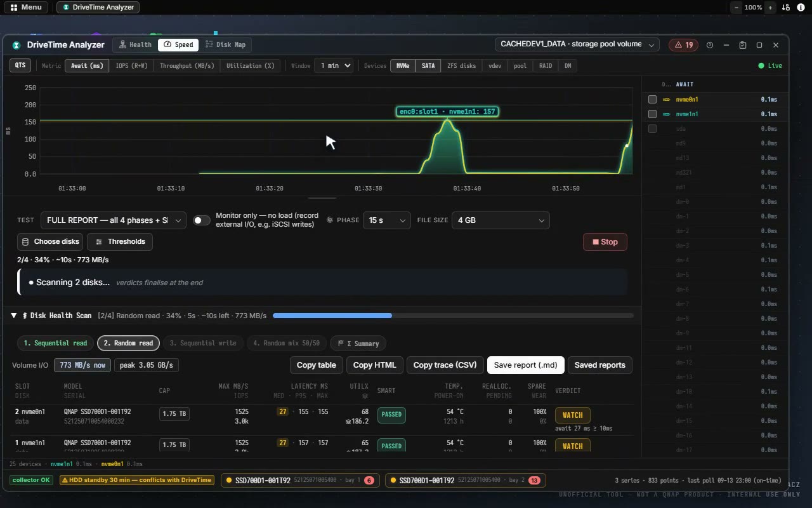Click the red 13 badge on bay 2 chip

(534, 481)
